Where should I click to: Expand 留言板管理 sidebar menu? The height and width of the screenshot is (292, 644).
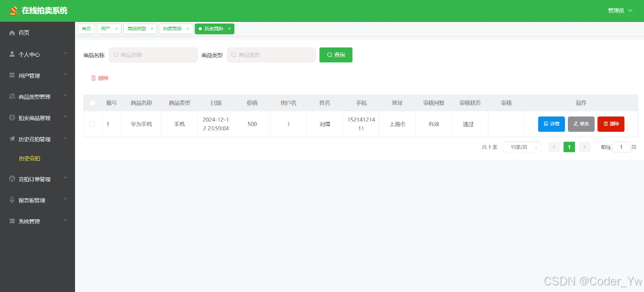pyautogui.click(x=65, y=199)
